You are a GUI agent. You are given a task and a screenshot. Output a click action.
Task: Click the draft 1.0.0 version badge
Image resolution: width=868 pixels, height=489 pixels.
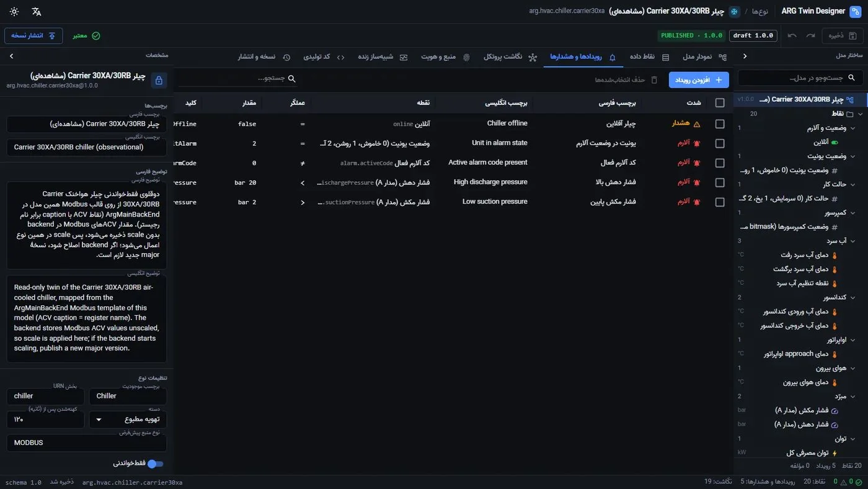click(x=753, y=35)
